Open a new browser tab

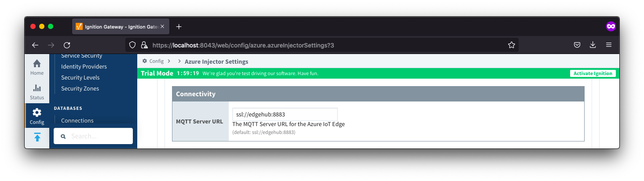[179, 26]
